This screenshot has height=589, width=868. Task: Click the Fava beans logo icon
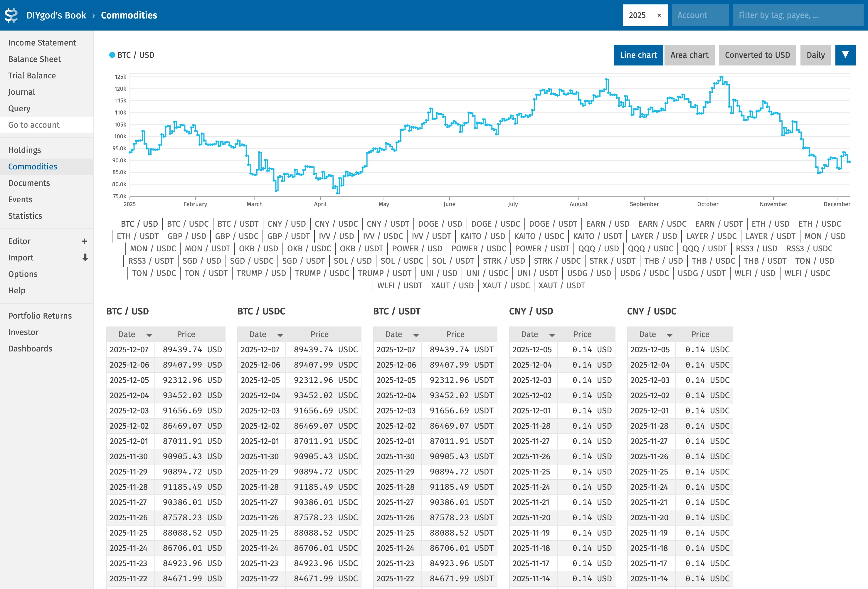tap(11, 15)
